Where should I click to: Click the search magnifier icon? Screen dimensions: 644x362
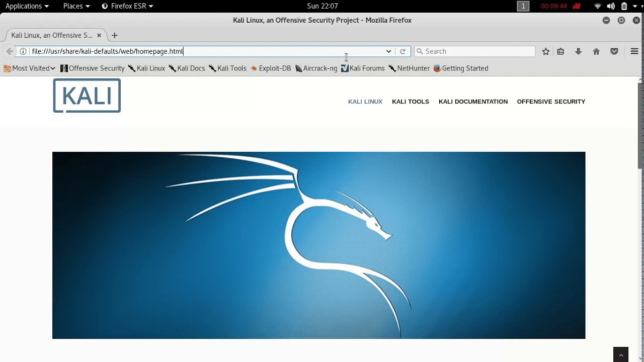[x=419, y=51]
